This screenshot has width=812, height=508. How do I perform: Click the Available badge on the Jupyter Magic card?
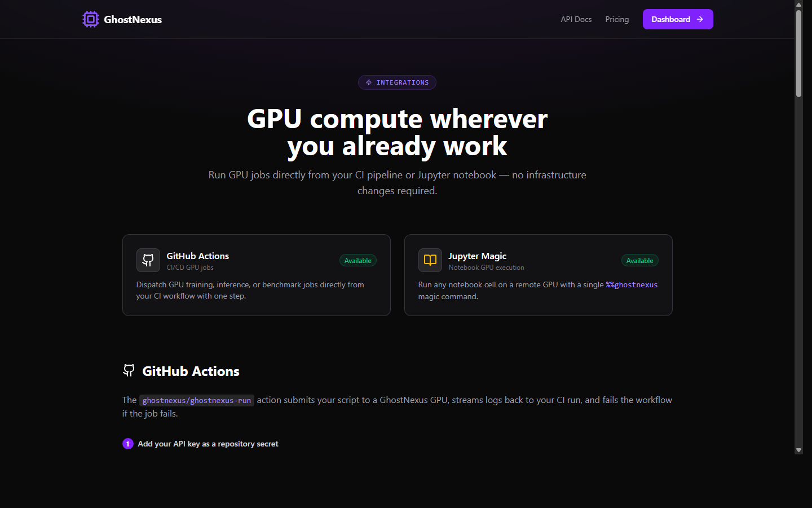pos(639,260)
